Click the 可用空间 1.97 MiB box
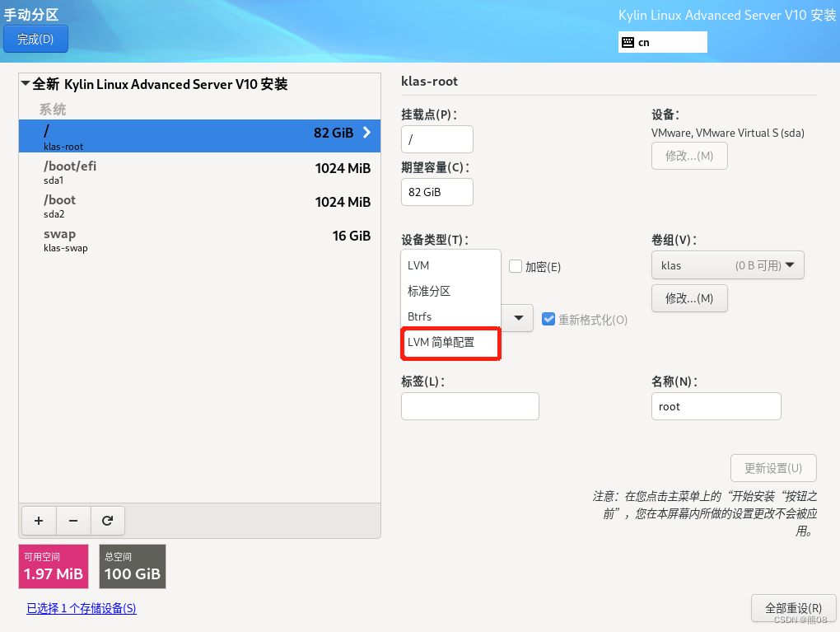 pyautogui.click(x=54, y=566)
